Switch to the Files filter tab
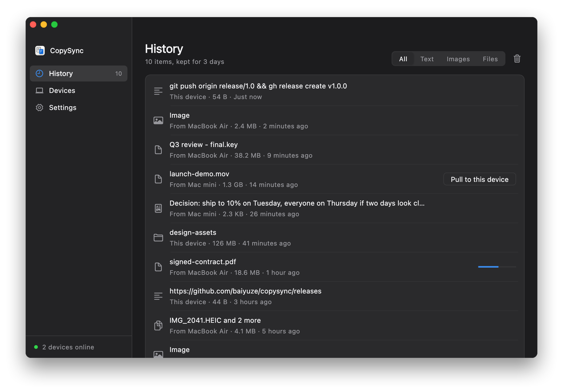 pyautogui.click(x=490, y=59)
